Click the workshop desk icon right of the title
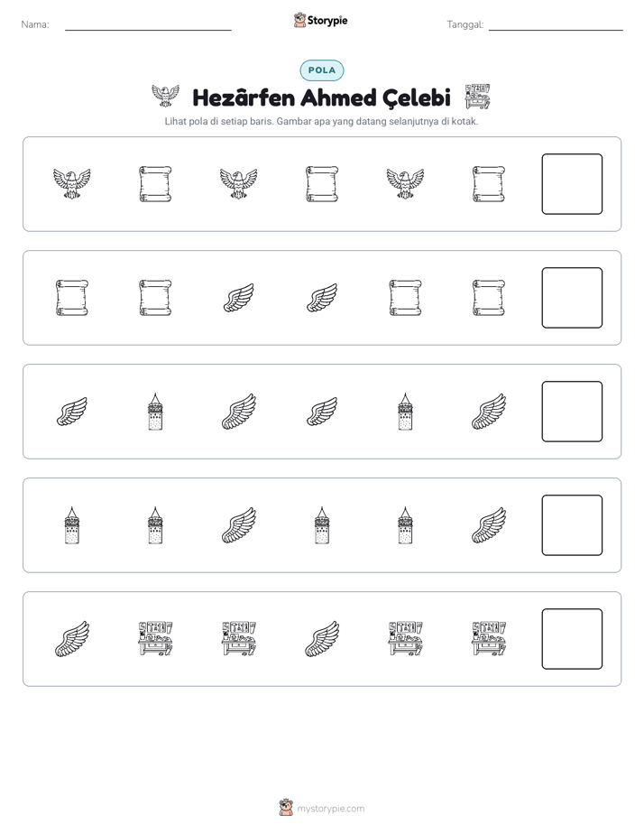The image size is (644, 834). [x=477, y=97]
